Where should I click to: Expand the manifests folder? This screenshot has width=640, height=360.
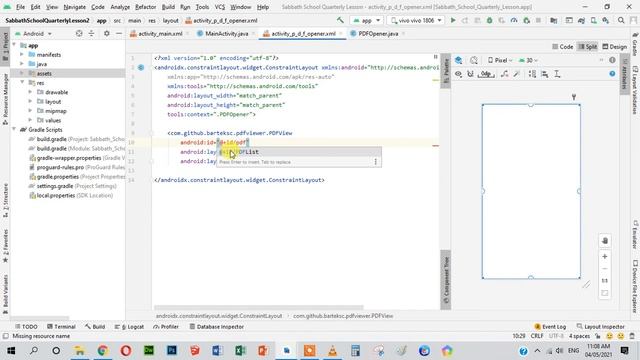pyautogui.click(x=22, y=54)
